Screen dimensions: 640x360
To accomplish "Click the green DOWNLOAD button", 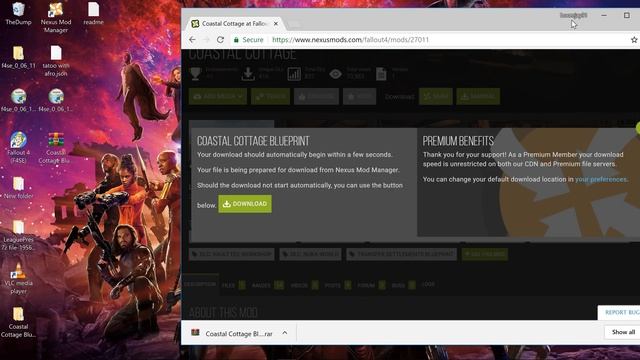I will tap(245, 204).
